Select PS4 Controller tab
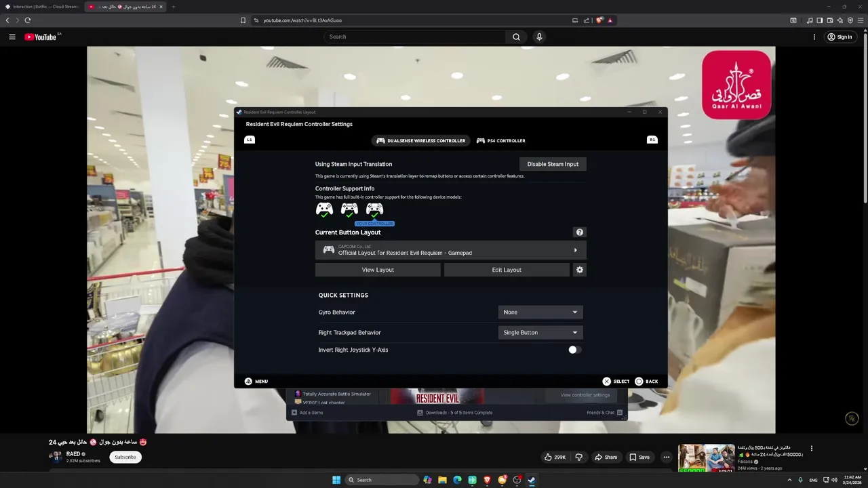 coord(501,140)
